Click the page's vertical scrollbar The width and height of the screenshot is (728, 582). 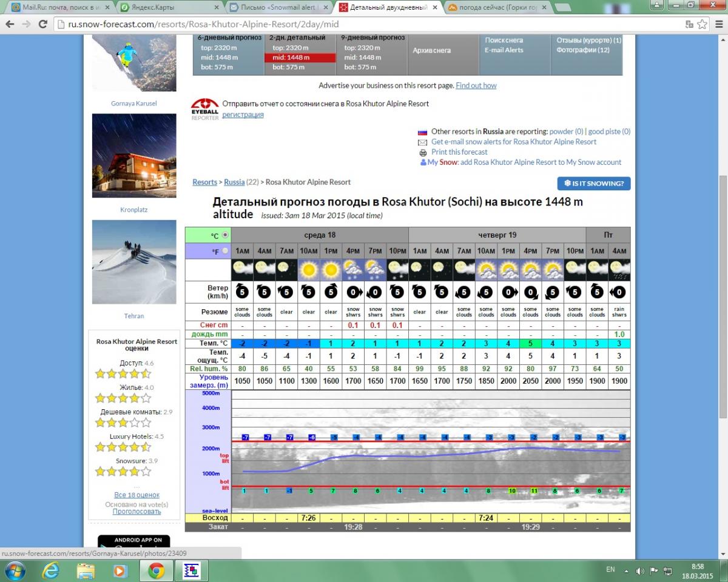point(723,297)
